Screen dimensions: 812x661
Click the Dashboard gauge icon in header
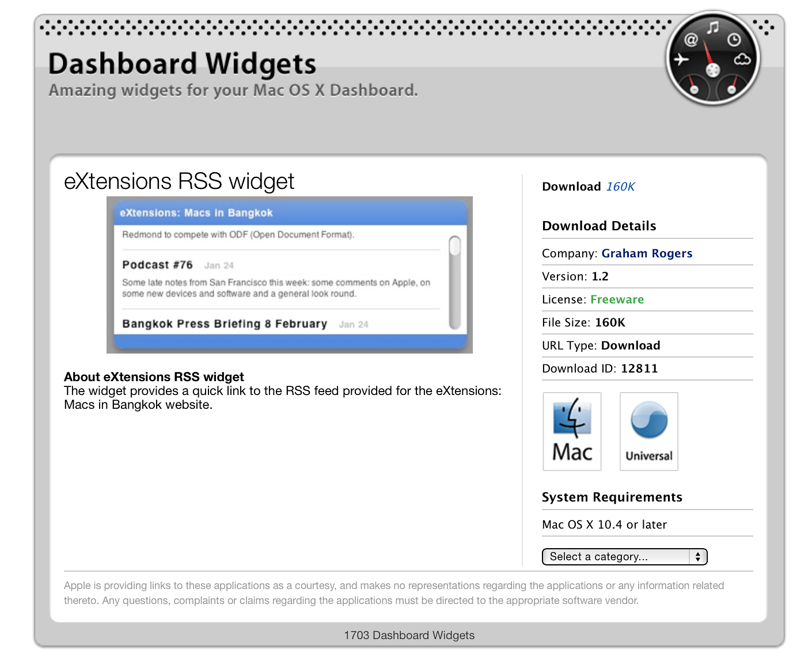[713, 58]
